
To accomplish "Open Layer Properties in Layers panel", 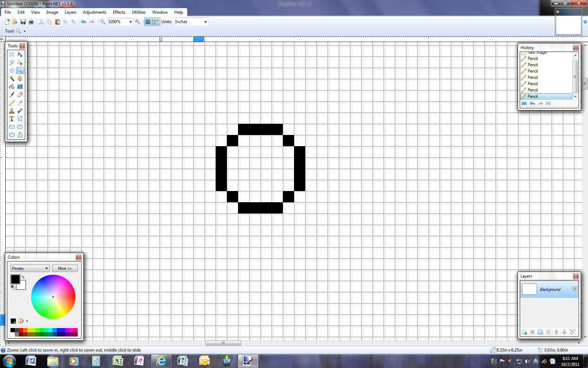I will pyautogui.click(x=572, y=332).
